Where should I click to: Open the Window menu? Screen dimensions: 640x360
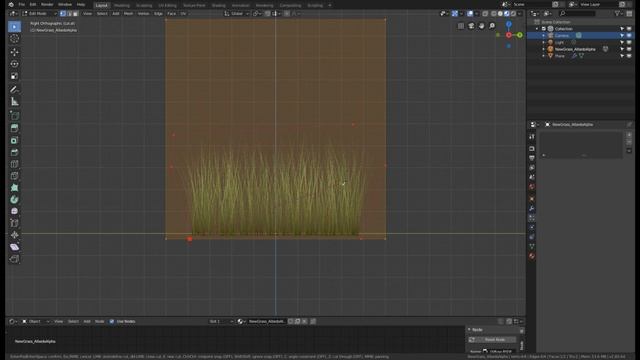click(65, 4)
